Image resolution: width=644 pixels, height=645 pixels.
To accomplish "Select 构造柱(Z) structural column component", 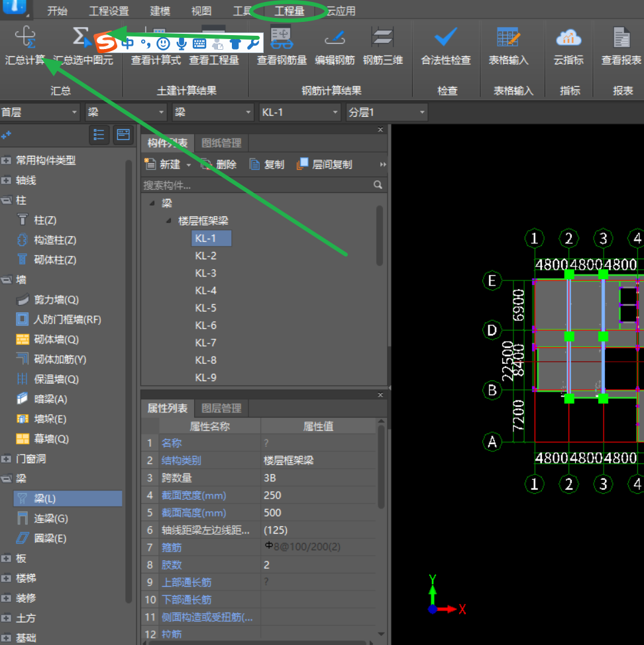I will (x=55, y=240).
